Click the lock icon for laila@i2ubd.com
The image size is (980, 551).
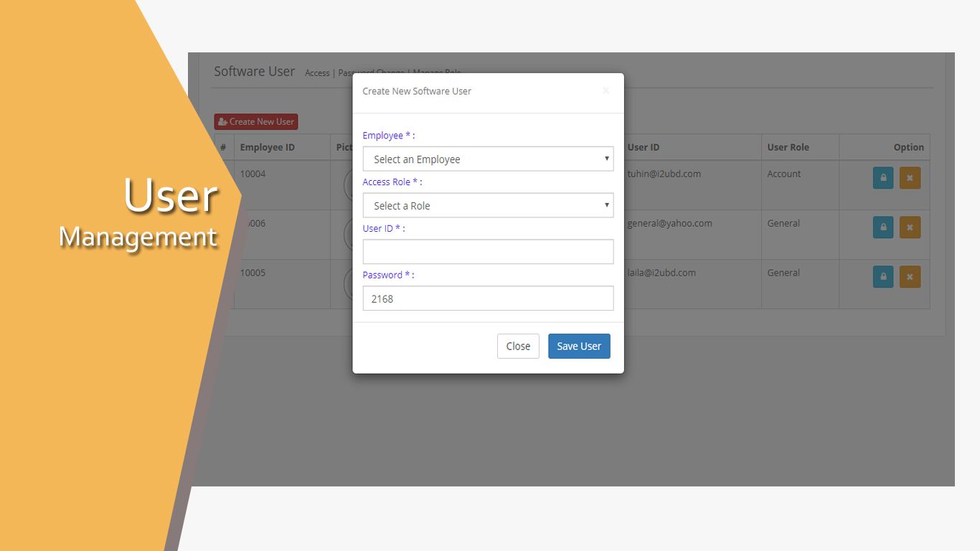pos(882,277)
